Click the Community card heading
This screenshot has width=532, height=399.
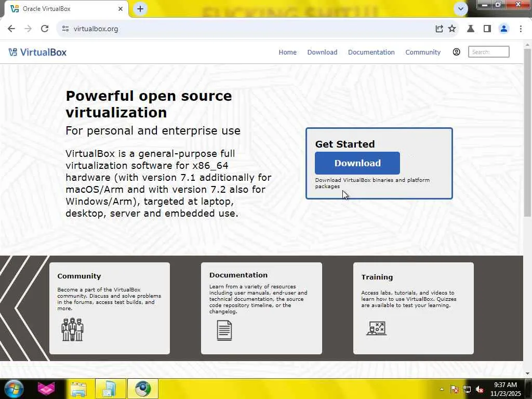click(x=79, y=276)
